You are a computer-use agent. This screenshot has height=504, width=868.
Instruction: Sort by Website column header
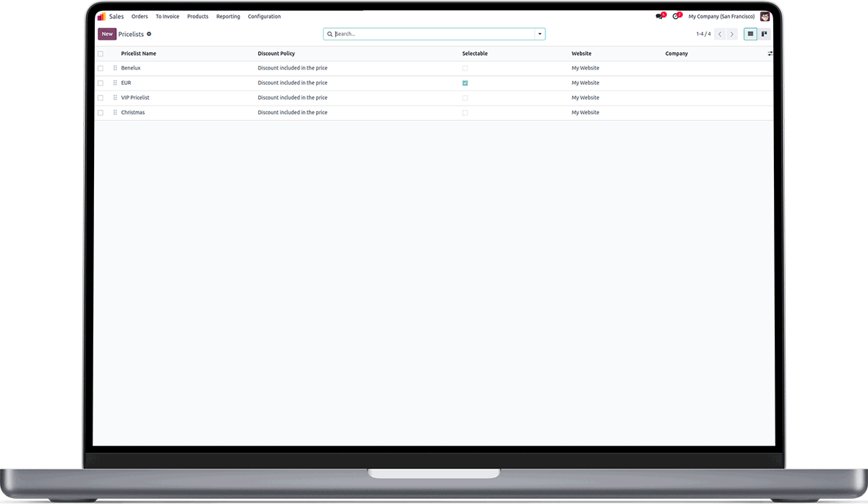pyautogui.click(x=582, y=54)
